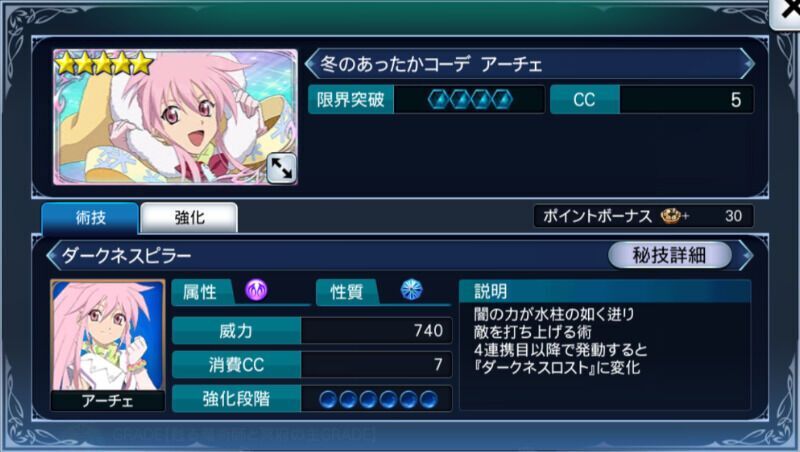The image size is (800, 452).
Task: Close the card detail window
Action: click(x=786, y=13)
